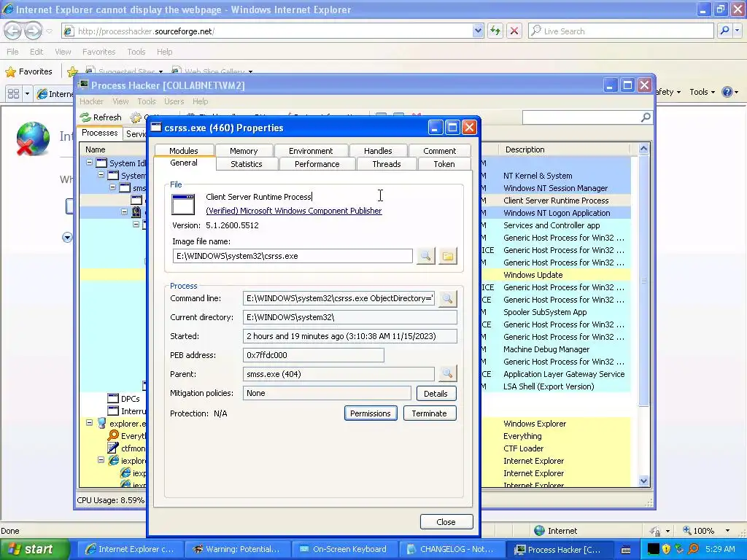
Task: Open the Live Search provider dropdown
Action: point(737,31)
